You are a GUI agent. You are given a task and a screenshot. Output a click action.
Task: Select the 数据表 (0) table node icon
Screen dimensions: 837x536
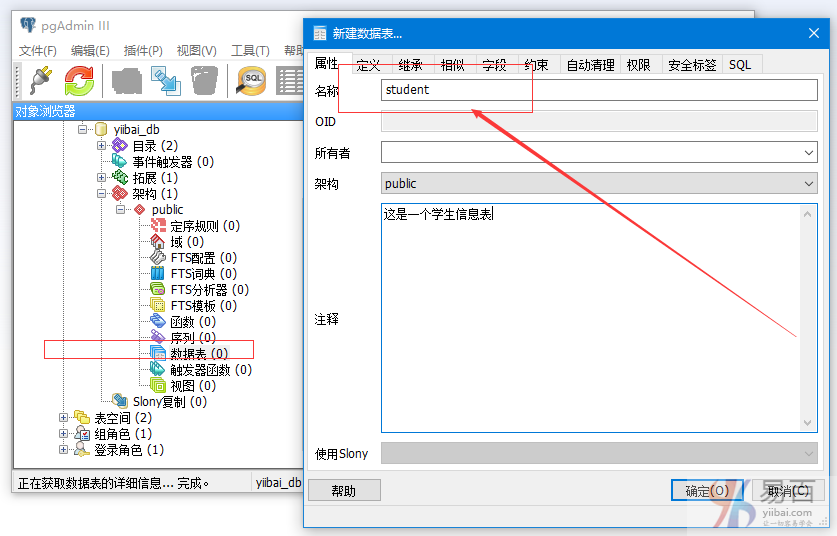click(158, 353)
